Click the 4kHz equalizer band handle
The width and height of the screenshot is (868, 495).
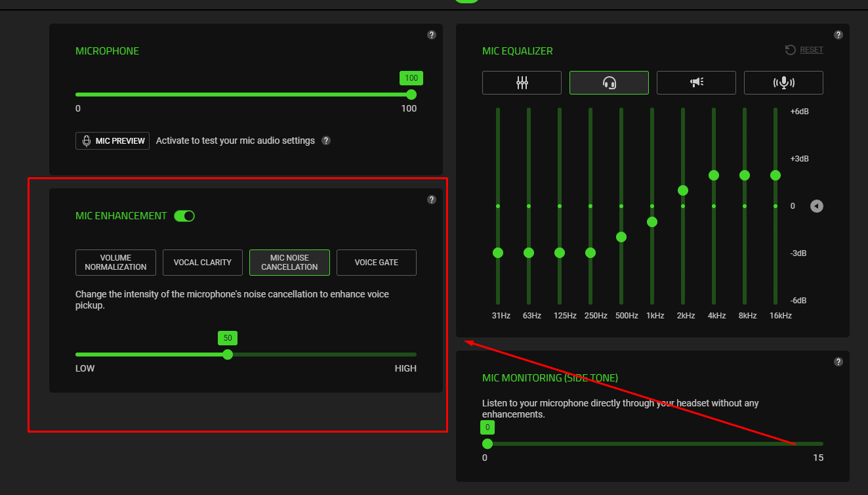point(714,175)
